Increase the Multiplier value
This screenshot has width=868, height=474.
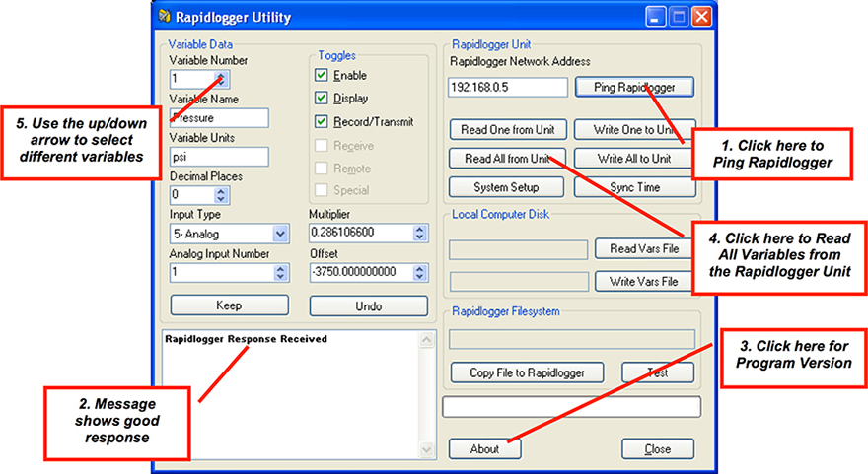point(419,229)
